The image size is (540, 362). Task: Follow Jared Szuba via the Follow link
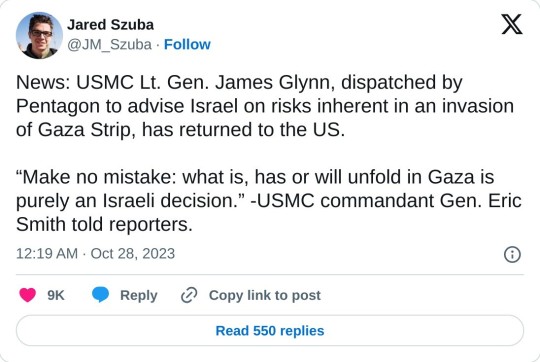click(187, 44)
